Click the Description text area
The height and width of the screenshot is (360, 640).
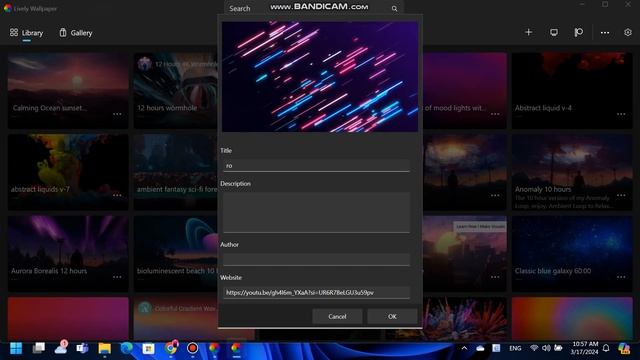[x=316, y=213]
